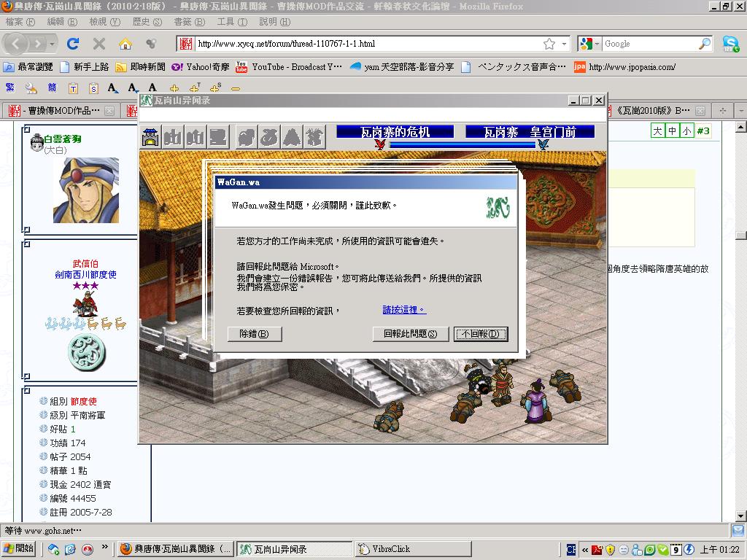Open YouTube - Broadcast bookmark

tap(289, 66)
